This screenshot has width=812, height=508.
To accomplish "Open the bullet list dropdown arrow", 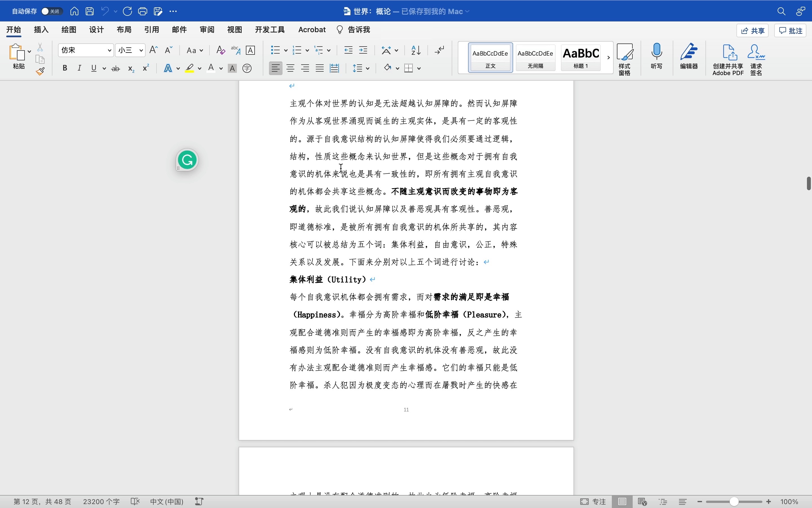I will (x=286, y=51).
